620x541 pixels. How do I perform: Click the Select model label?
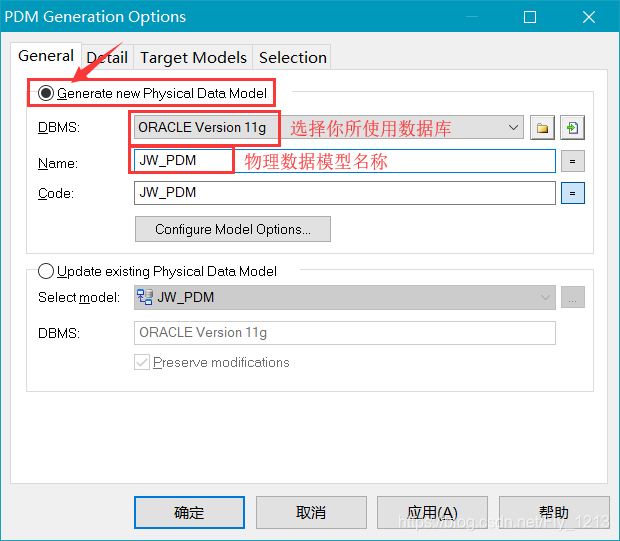point(79,297)
